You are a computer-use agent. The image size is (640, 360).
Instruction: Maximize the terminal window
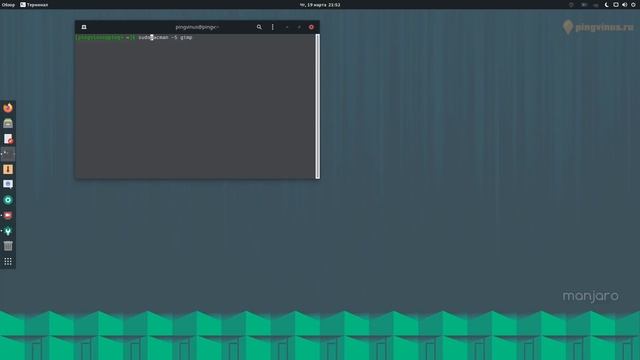[x=299, y=27]
